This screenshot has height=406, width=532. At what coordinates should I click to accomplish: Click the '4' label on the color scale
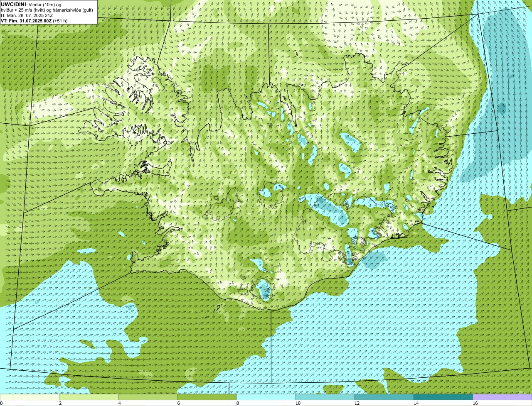click(120, 403)
